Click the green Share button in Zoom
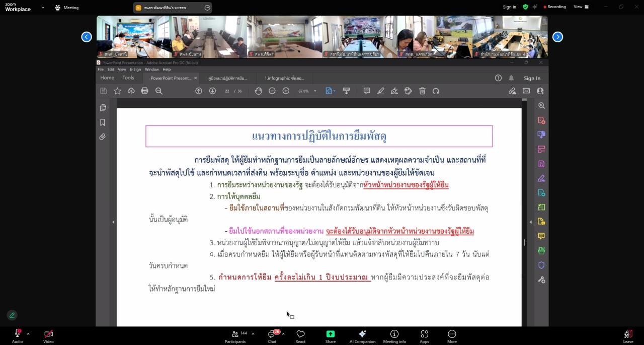 330,334
